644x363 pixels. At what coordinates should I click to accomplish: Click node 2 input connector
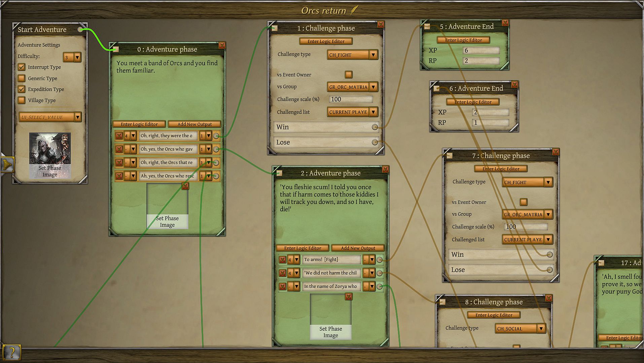click(279, 173)
